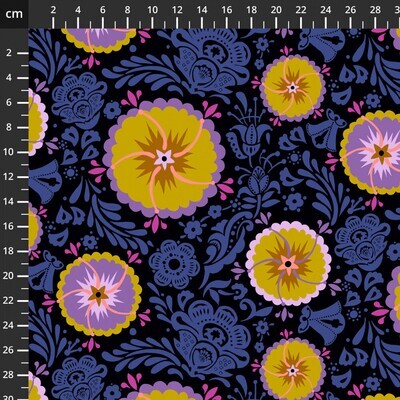Image resolution: width=400 pixels, height=400 pixels.
Task: Click the 24 mark on the left ruler
Action: (8, 325)
